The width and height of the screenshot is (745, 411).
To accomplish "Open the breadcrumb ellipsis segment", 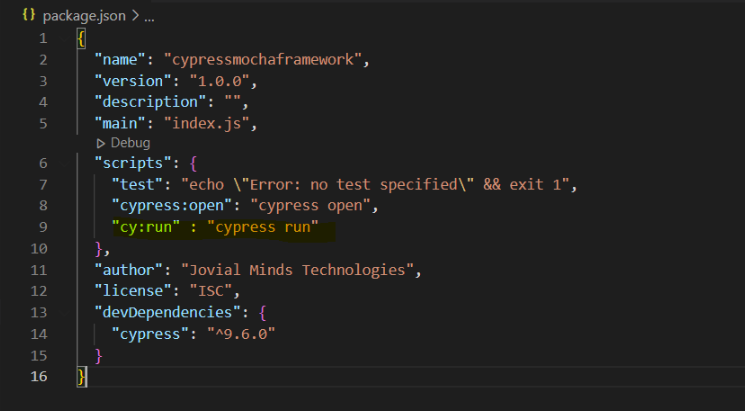I will [x=149, y=17].
